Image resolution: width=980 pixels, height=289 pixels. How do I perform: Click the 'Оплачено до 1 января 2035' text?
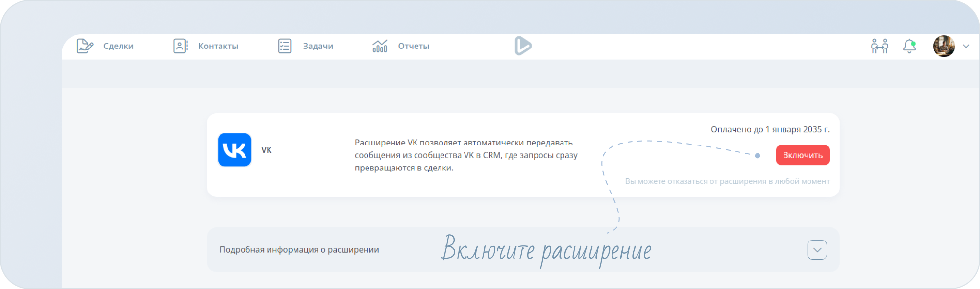pos(770,129)
